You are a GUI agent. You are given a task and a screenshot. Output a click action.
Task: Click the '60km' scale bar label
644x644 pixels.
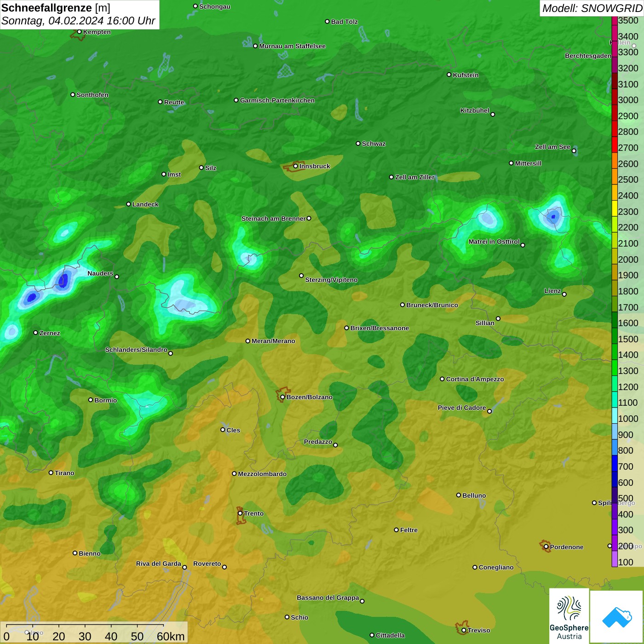point(171,636)
